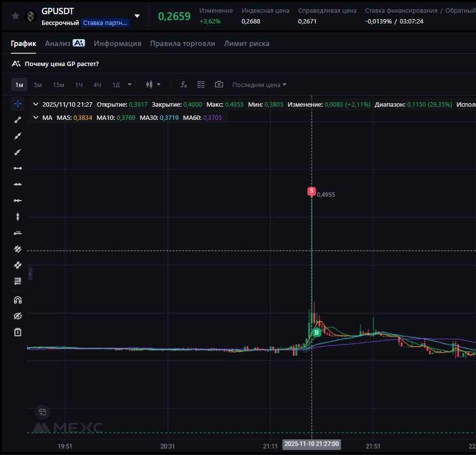Click the green B buy marker on chart
Image resolution: width=476 pixels, height=455 pixels.
[x=317, y=333]
